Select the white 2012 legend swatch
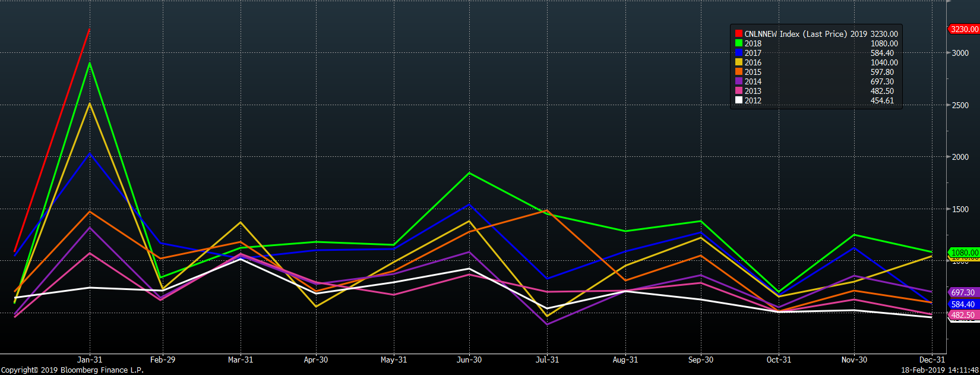980x375 pixels. (739, 100)
